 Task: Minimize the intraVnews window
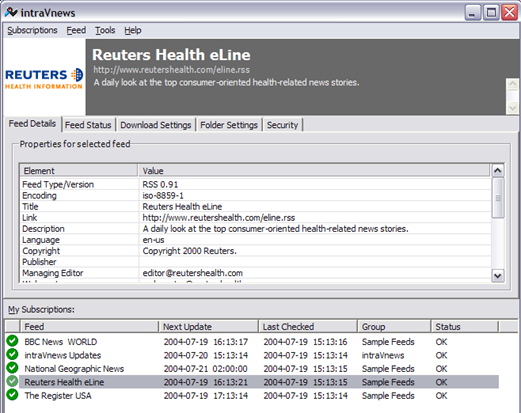click(x=473, y=13)
